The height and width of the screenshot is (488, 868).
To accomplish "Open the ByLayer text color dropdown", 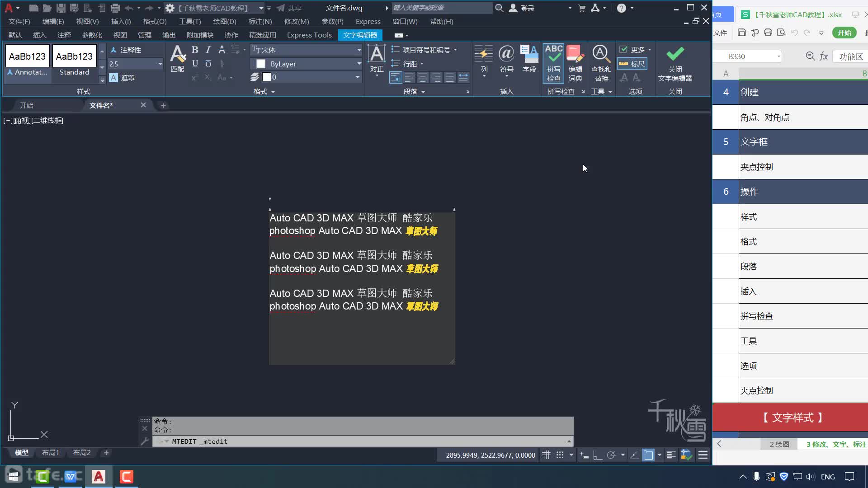I will tap(359, 64).
